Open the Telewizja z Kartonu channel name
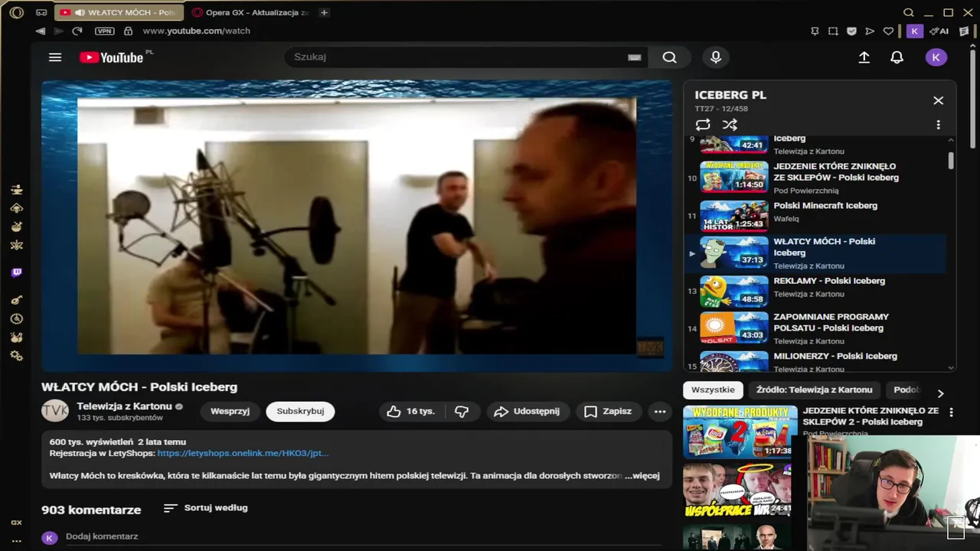This screenshot has height=551, width=980. 124,406
